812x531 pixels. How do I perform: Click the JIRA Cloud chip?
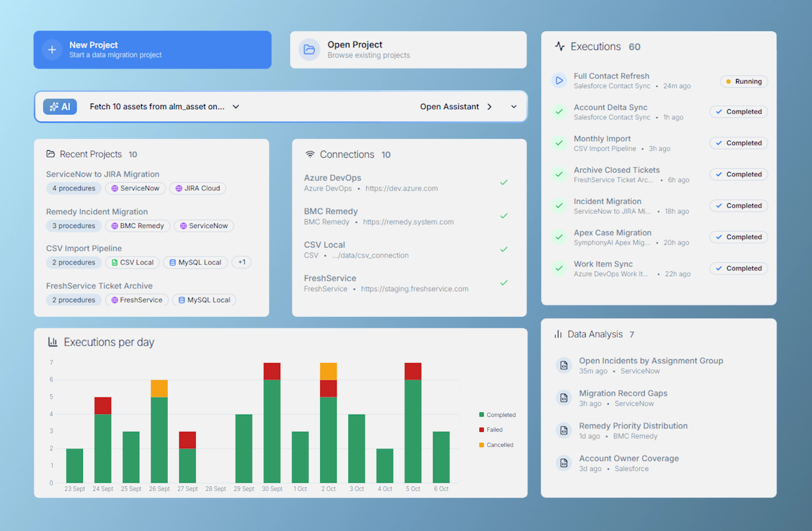coord(197,188)
